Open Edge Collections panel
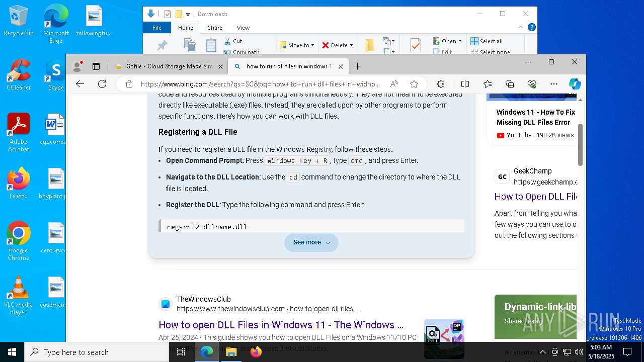 point(510,84)
